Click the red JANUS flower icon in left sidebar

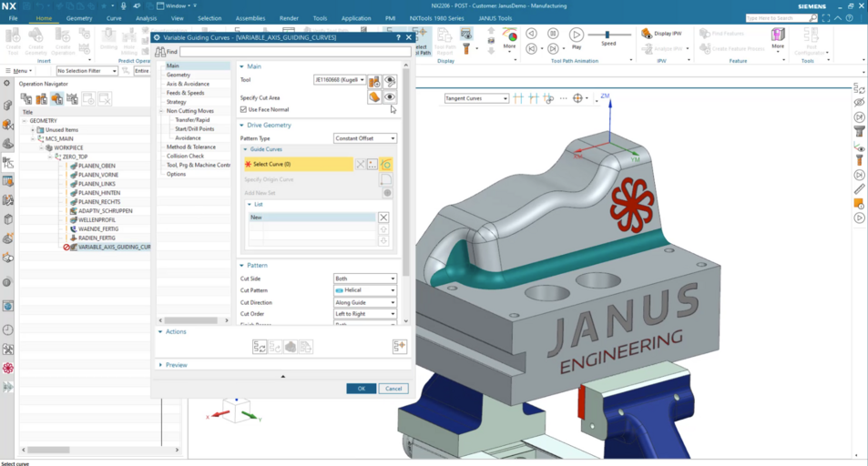[8, 368]
